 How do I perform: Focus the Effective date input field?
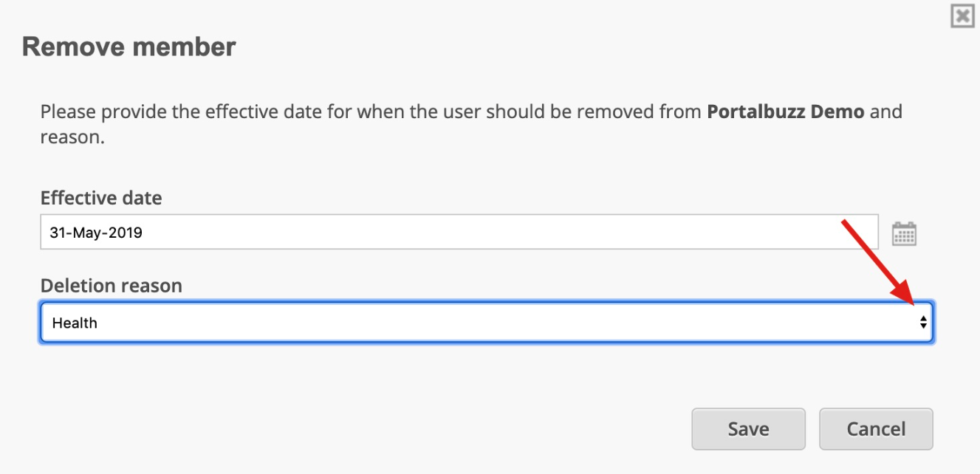pyautogui.click(x=459, y=232)
